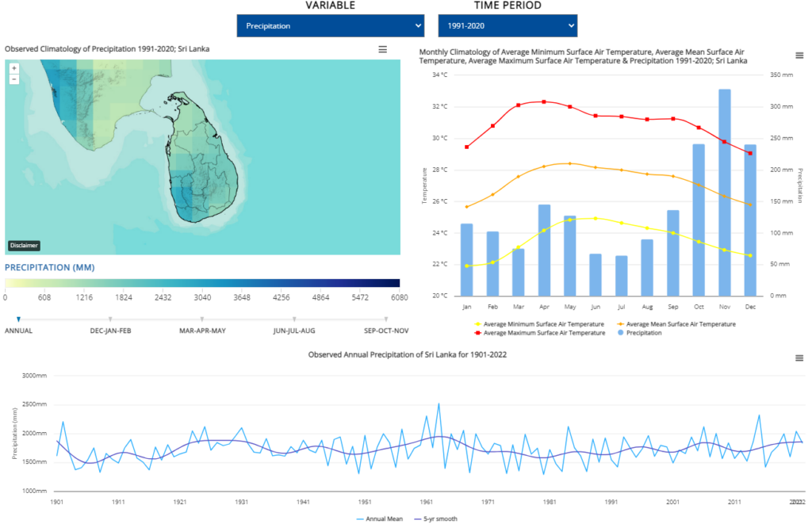Click the ANNUAL season label
Viewport: 812px width, 524px height.
click(18, 330)
